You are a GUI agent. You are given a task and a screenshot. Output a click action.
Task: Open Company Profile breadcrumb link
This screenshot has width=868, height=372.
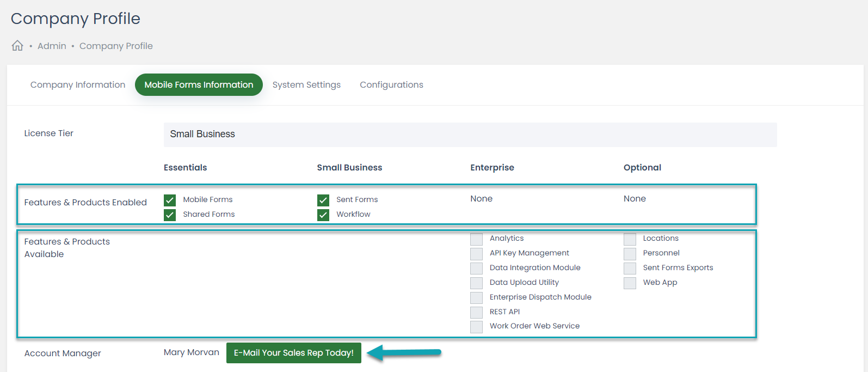[116, 46]
